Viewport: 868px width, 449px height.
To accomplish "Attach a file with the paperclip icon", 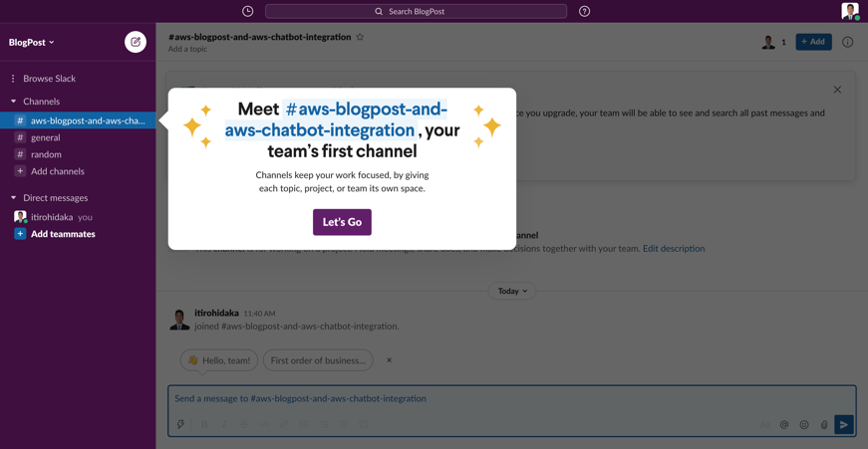I will click(824, 425).
